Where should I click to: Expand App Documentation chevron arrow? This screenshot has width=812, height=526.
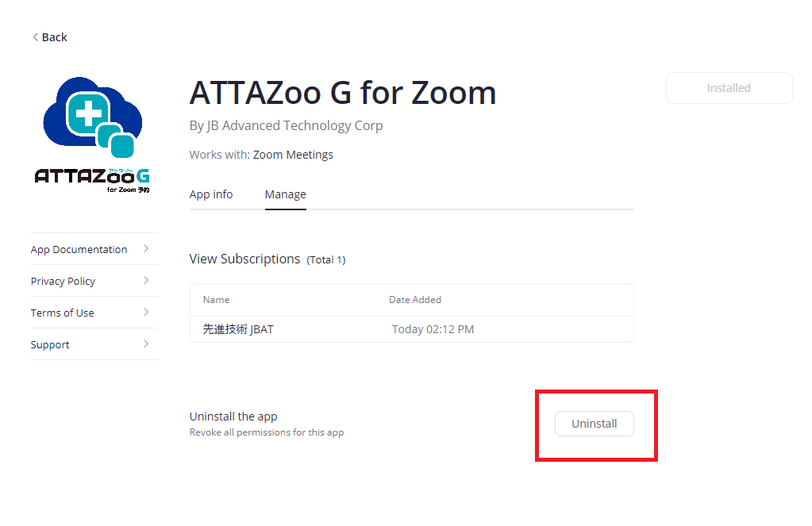[x=146, y=249]
